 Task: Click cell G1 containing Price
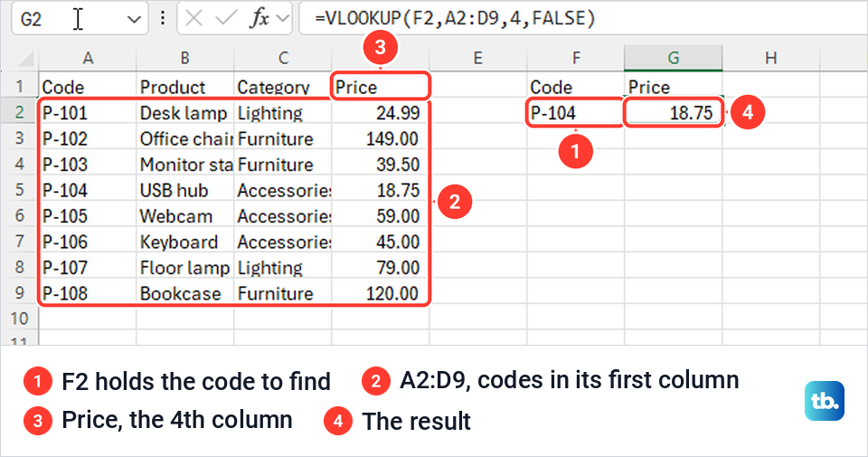(673, 86)
